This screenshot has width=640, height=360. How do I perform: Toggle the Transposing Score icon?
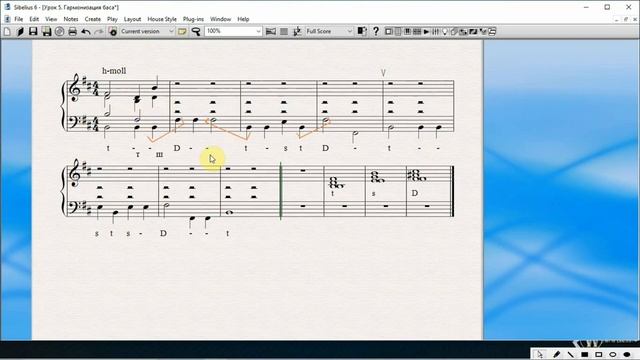point(297,31)
